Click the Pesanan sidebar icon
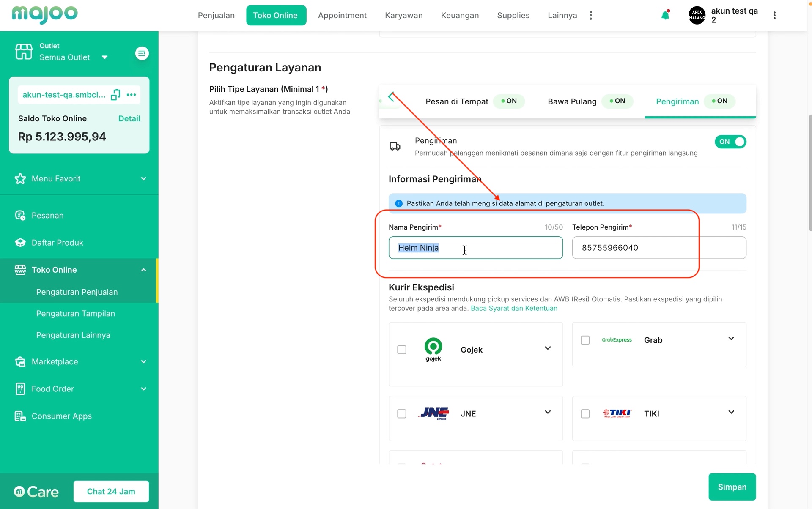Screen dimensions: 812x509 (x=20, y=216)
